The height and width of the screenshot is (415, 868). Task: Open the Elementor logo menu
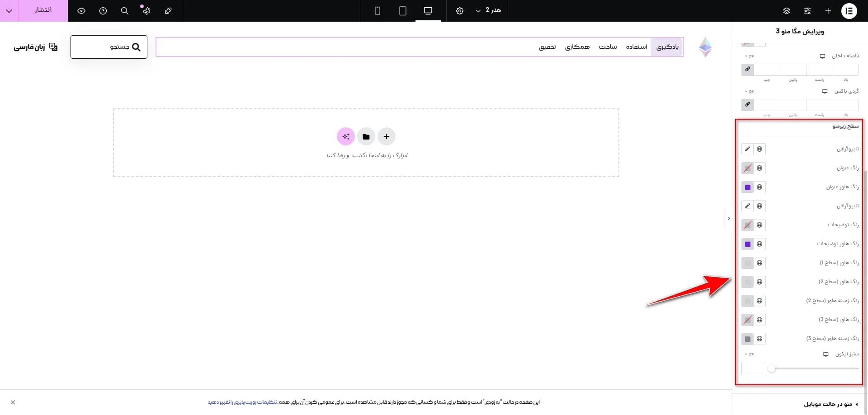coord(849,11)
